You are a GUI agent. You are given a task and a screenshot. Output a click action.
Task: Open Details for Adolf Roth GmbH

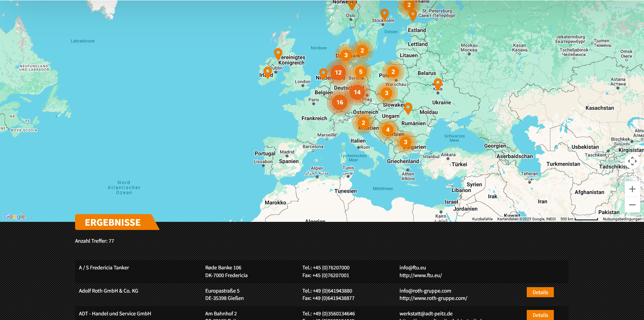click(x=540, y=293)
